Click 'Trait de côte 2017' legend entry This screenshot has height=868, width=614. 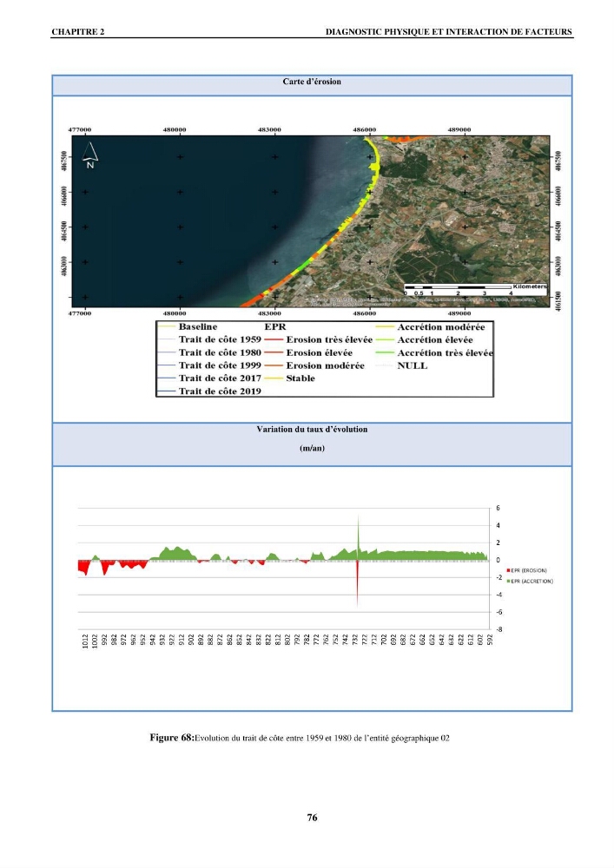(220, 378)
